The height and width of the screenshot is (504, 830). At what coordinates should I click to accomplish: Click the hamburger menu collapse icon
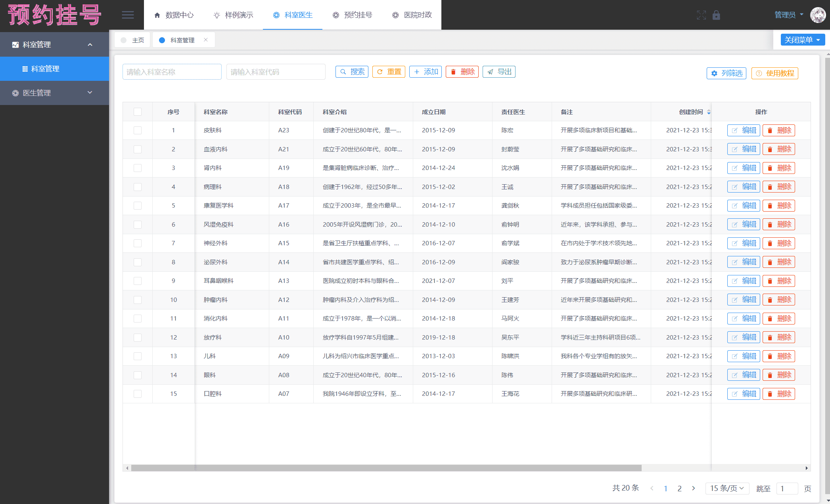click(128, 15)
